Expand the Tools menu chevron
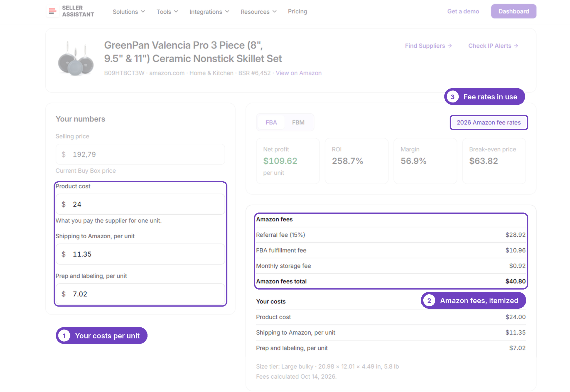The width and height of the screenshot is (570, 392). pos(176,11)
